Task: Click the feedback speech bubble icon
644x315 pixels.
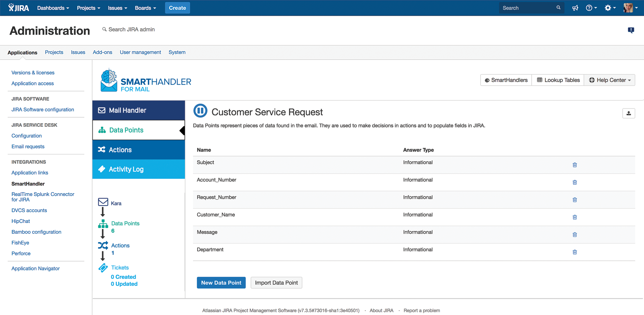Action: 631,30
